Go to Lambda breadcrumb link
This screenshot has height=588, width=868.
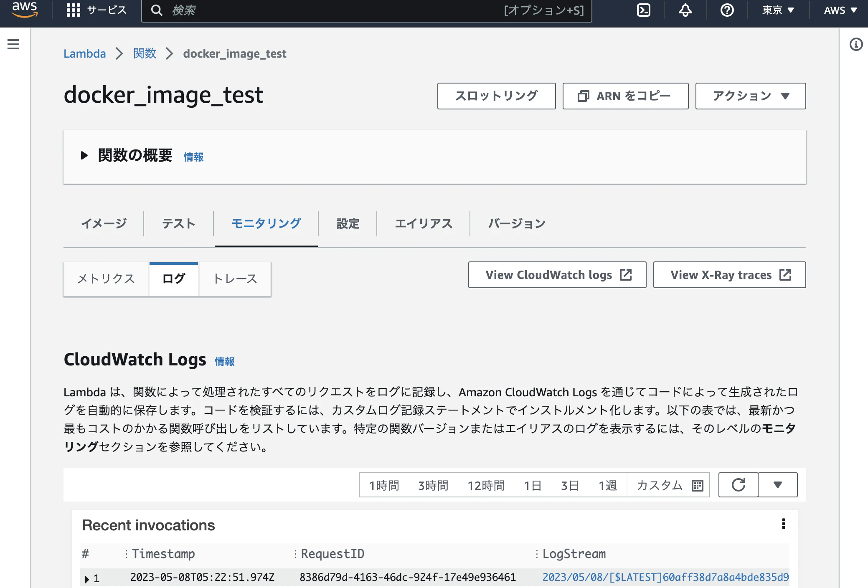(x=85, y=53)
